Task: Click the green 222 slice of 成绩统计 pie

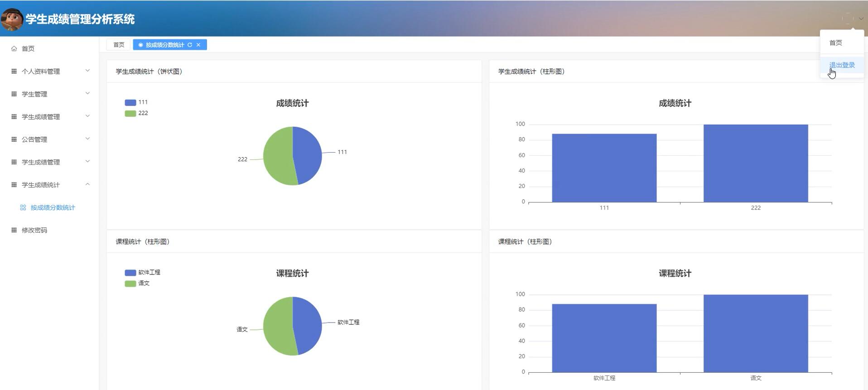Action: click(277, 156)
